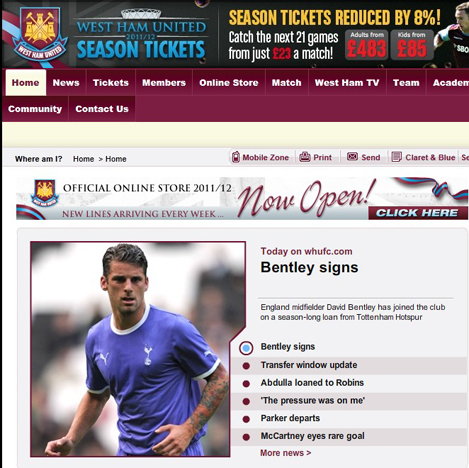Click the Home breadcrumb link

pyautogui.click(x=83, y=159)
